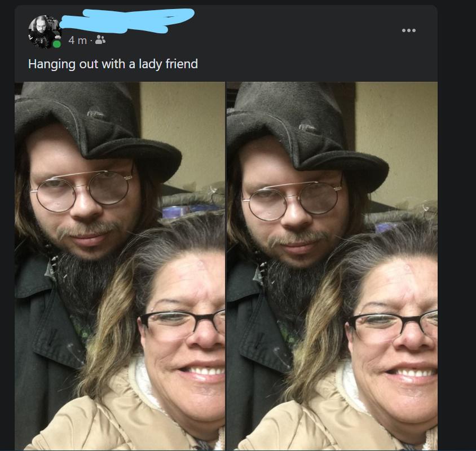
Task: Open the "4 m" timestamp link
Action: click(x=77, y=40)
